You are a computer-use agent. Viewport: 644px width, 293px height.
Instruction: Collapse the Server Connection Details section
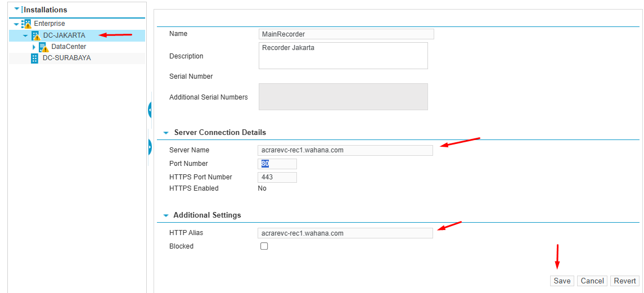pos(166,133)
